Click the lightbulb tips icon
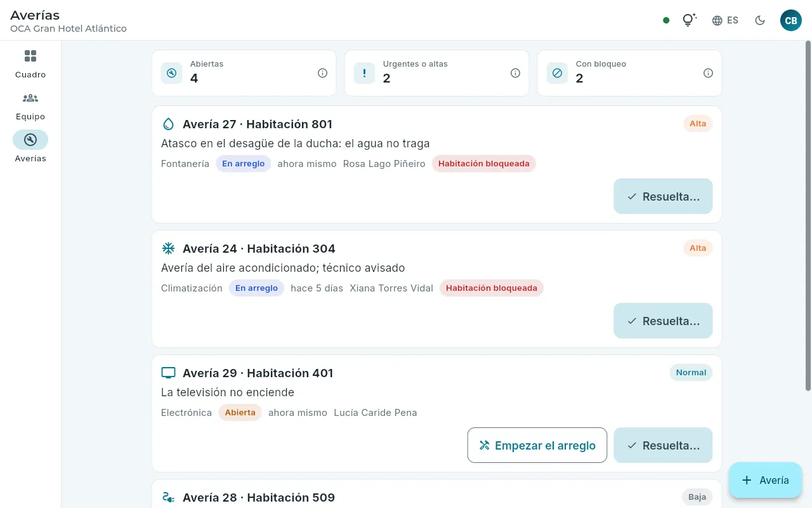The height and width of the screenshot is (508, 812). coord(689,20)
